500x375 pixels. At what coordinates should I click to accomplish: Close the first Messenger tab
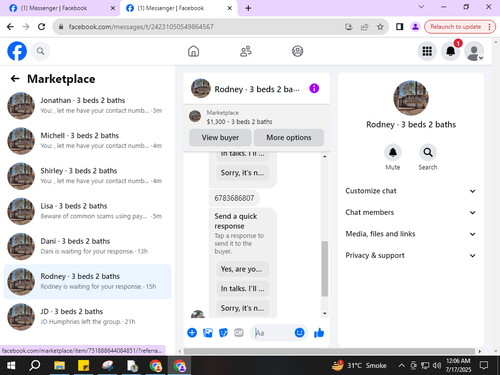113,8
